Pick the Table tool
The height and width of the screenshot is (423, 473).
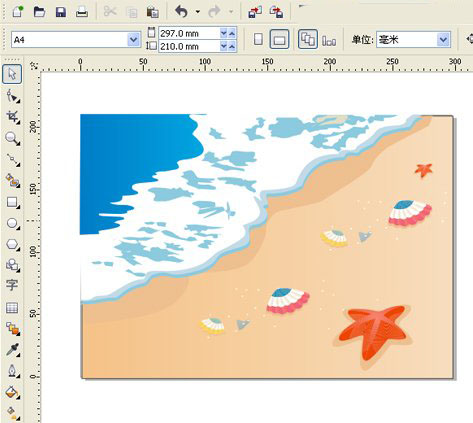[x=12, y=307]
